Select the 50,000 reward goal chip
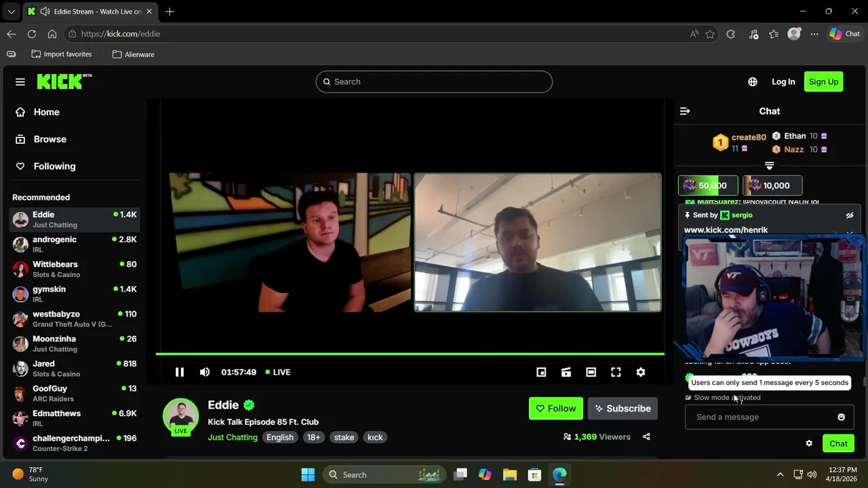 pyautogui.click(x=708, y=185)
